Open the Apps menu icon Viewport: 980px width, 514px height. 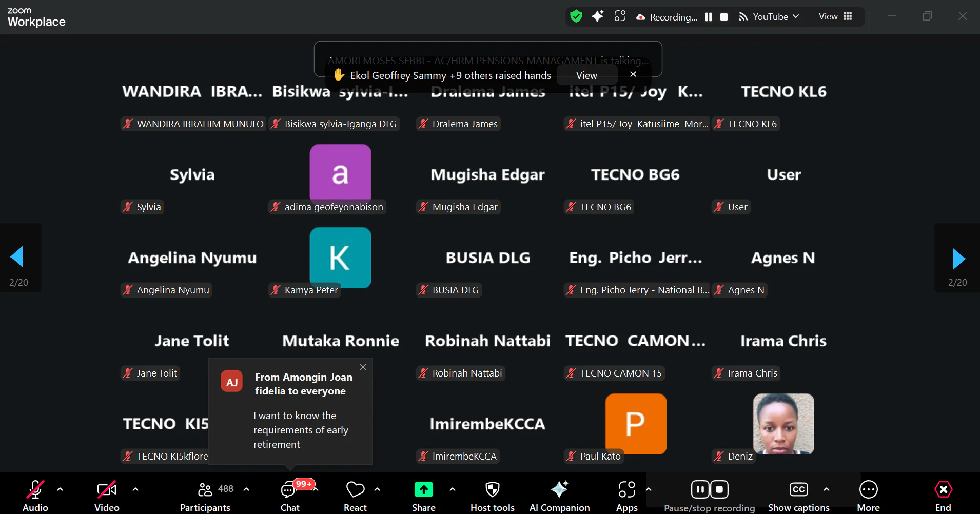626,490
